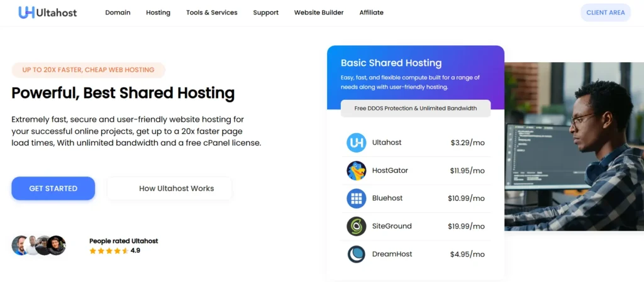The width and height of the screenshot is (644, 282).
Task: Click the star rating icons
Action: click(x=109, y=251)
